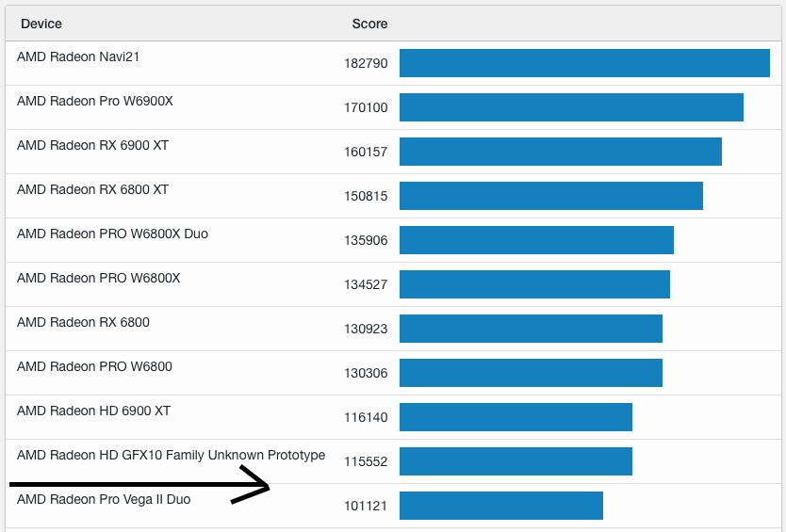Screen dimensions: 786x532
Task: Click score value 101121
Action: click(366, 506)
